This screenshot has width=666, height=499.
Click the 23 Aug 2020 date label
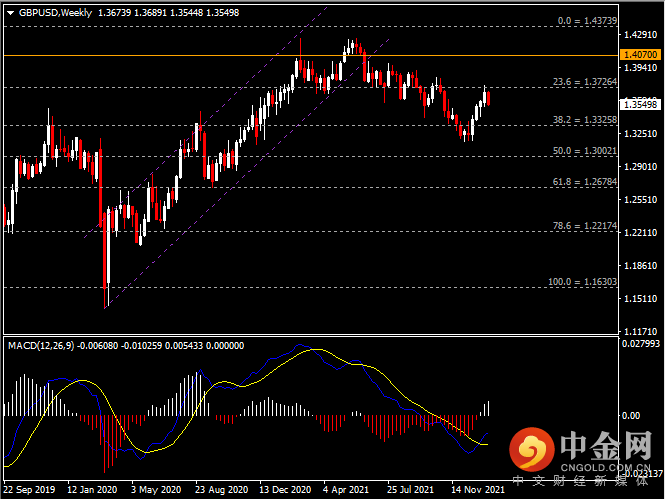221,490
